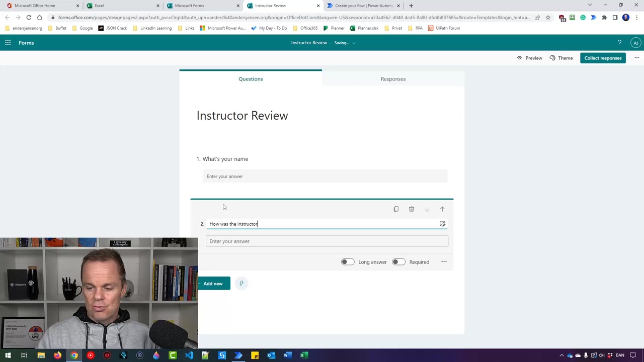Open more form options ellipsis in top bar

pyautogui.click(x=636, y=58)
